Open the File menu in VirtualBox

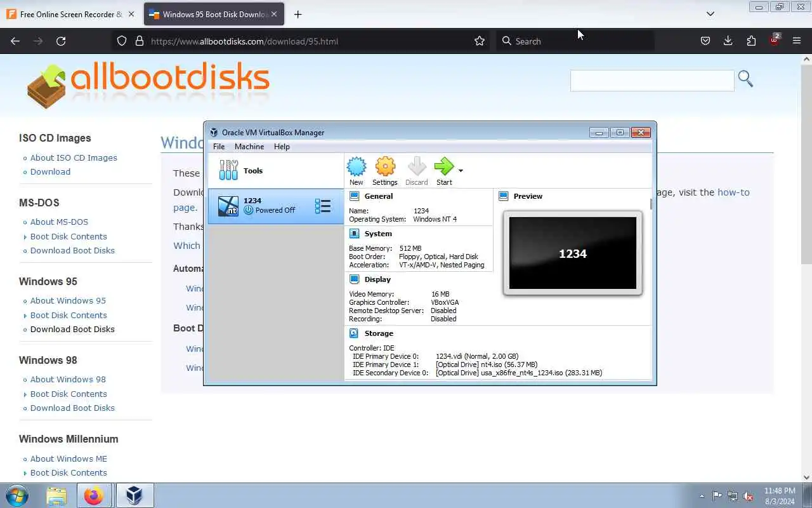point(219,147)
